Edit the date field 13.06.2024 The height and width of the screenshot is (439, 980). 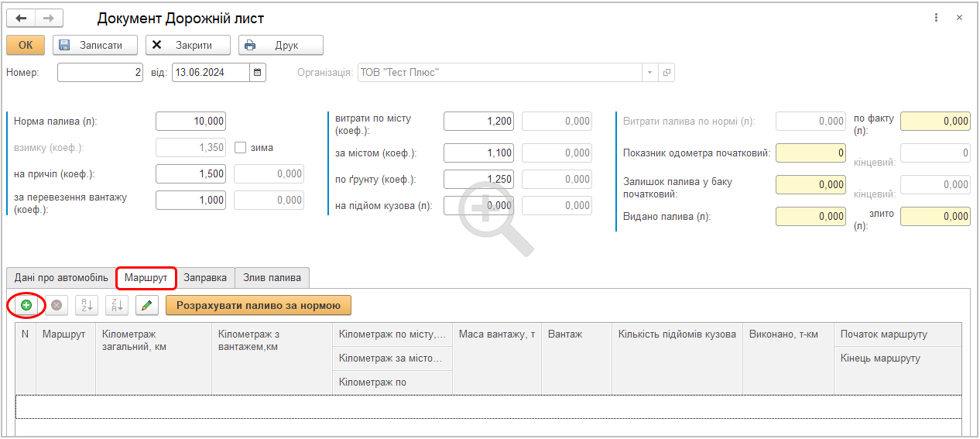tap(211, 73)
